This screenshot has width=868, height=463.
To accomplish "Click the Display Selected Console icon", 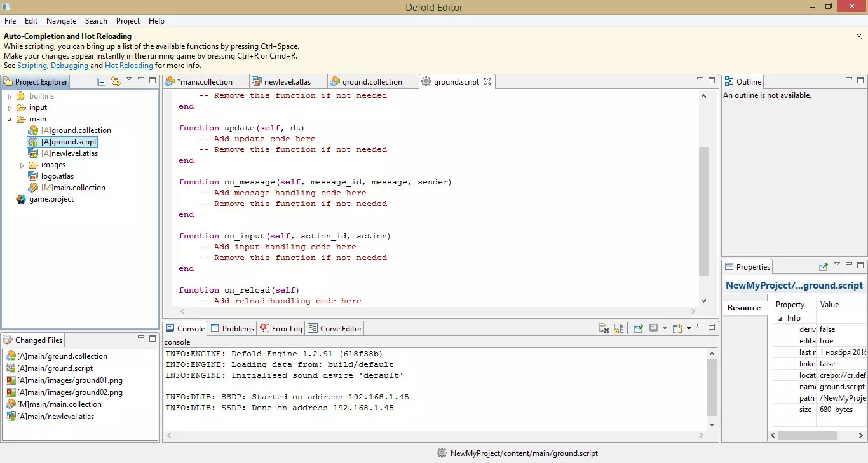I will coord(653,328).
